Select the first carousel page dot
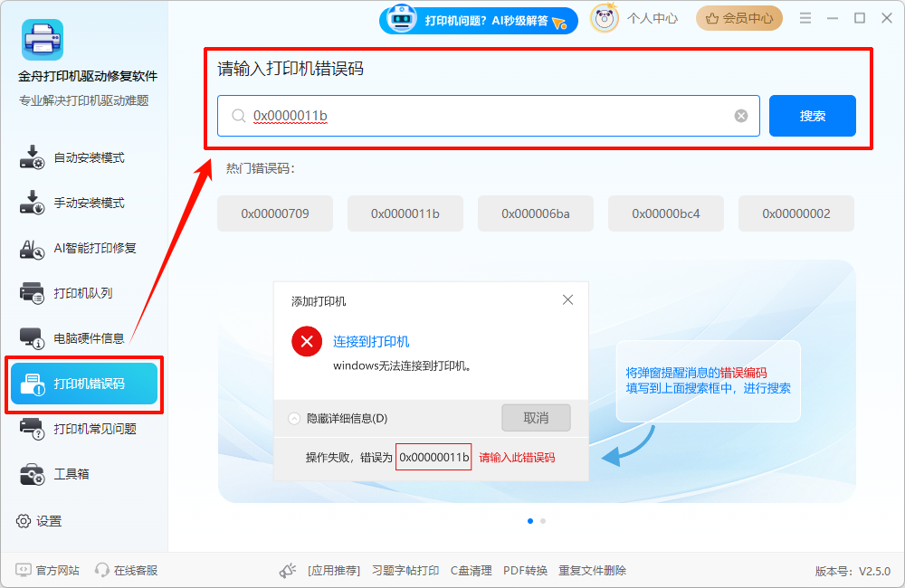 pyautogui.click(x=530, y=521)
